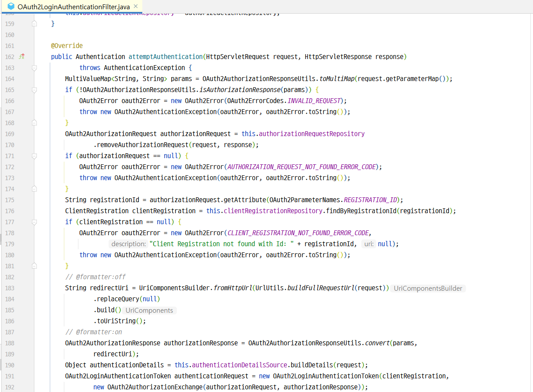Click the 'description:' parameter hint on line 179
The image size is (533, 392).
(x=128, y=244)
